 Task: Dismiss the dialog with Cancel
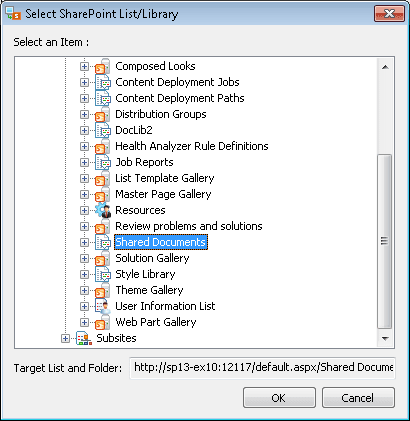(358, 398)
